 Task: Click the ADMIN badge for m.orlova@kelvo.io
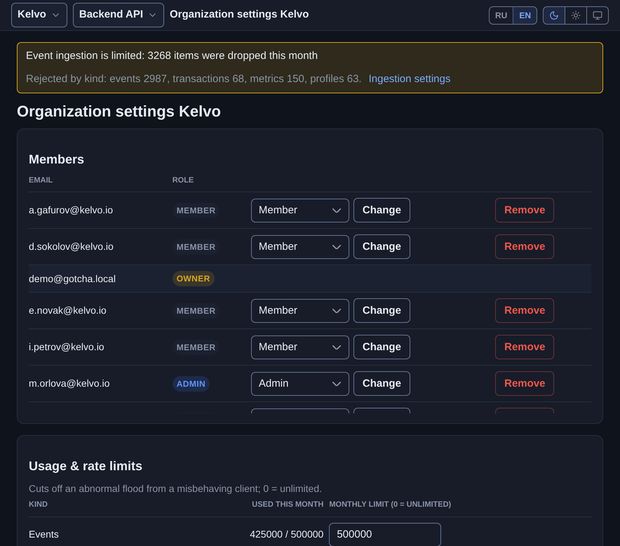[191, 384]
